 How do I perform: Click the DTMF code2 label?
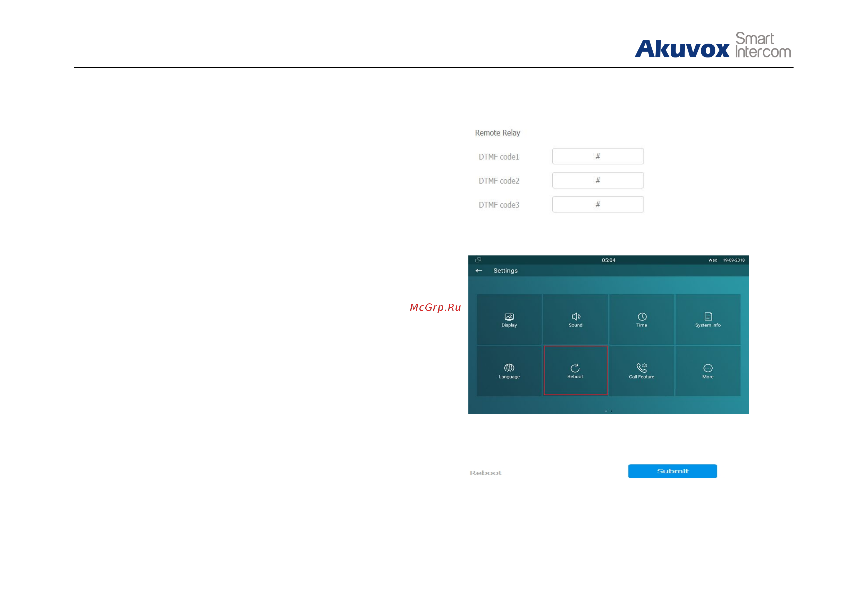tap(499, 181)
